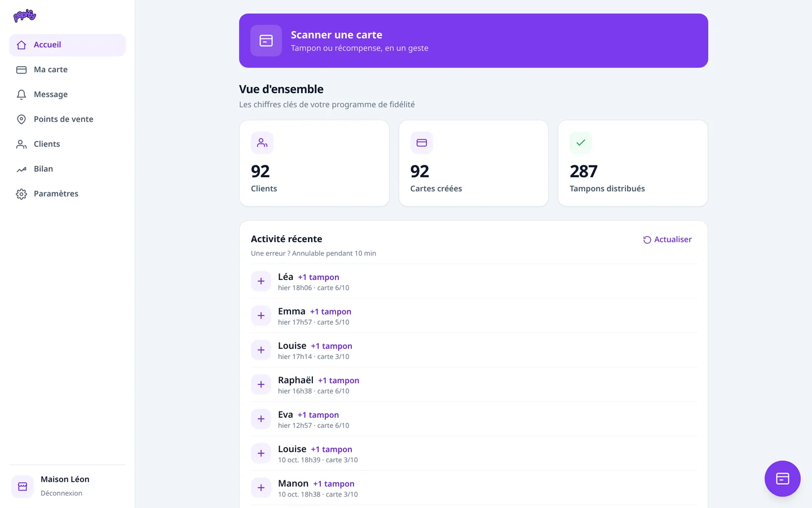The height and width of the screenshot is (508, 812).
Task: Refresh activity with Actualiser
Action: 668,240
